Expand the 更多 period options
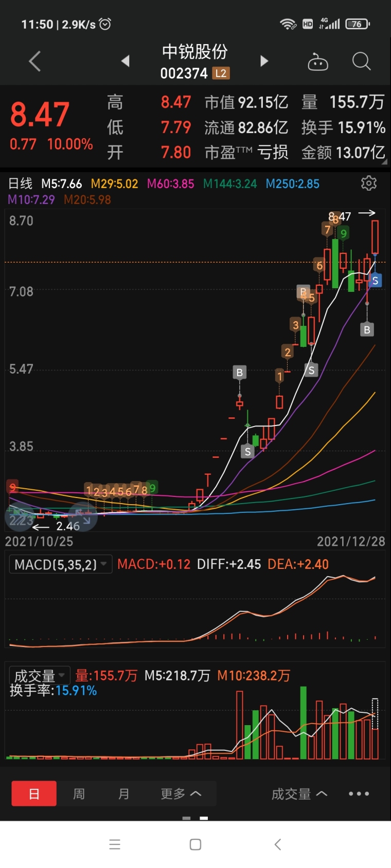 pos(181,793)
